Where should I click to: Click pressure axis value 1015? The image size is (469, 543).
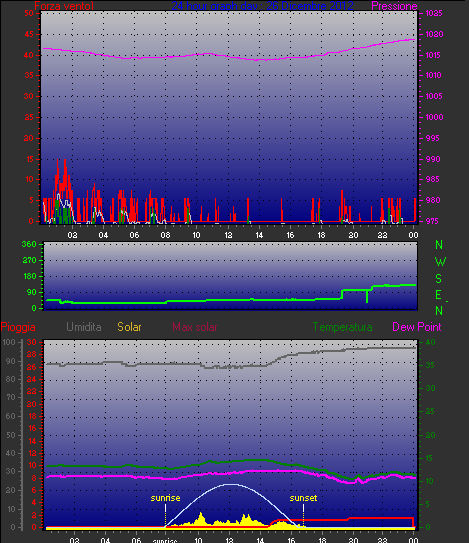pyautogui.click(x=433, y=55)
